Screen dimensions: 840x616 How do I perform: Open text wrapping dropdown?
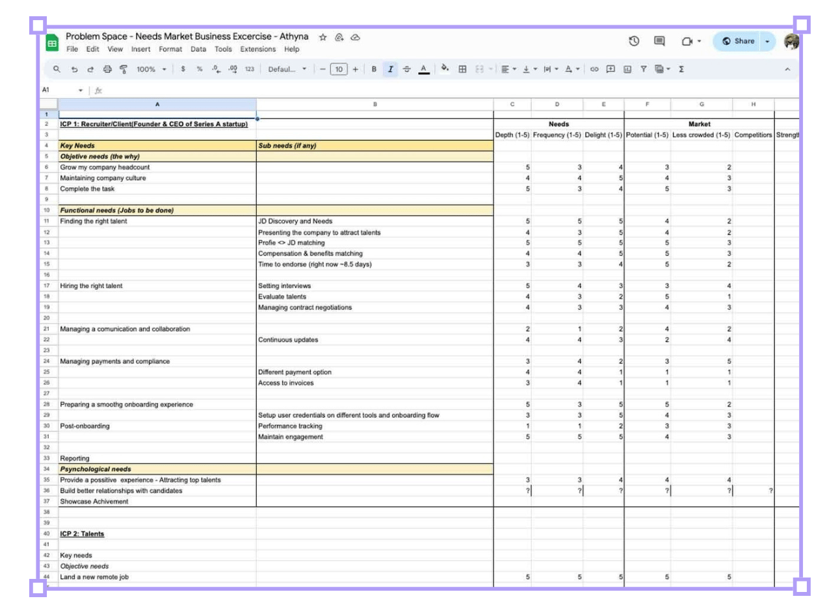coord(550,69)
